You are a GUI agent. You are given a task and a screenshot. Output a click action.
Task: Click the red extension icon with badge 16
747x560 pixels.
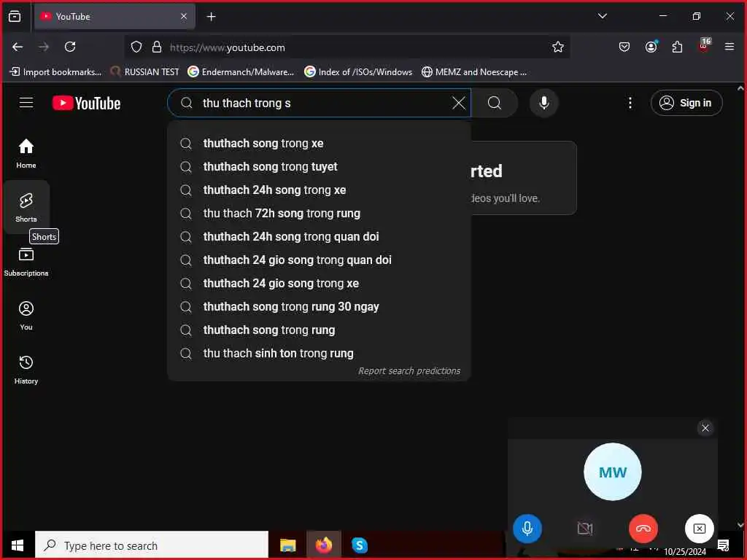click(x=704, y=46)
